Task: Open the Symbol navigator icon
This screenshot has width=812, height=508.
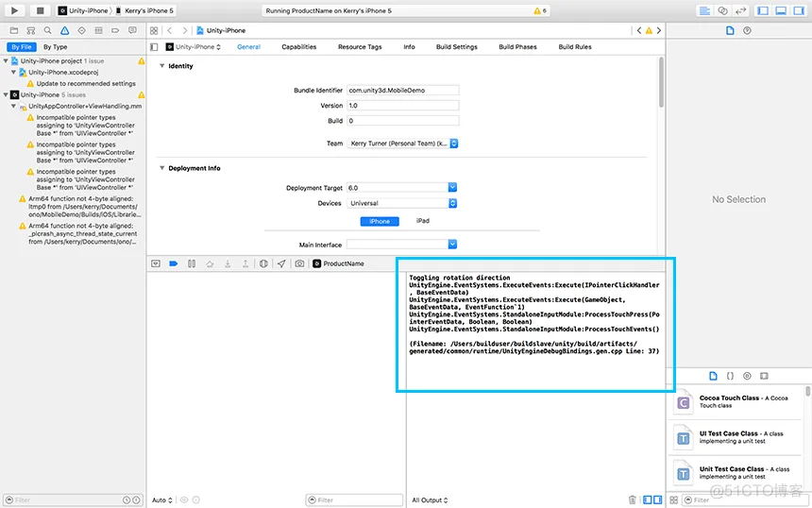Action: click(x=31, y=30)
